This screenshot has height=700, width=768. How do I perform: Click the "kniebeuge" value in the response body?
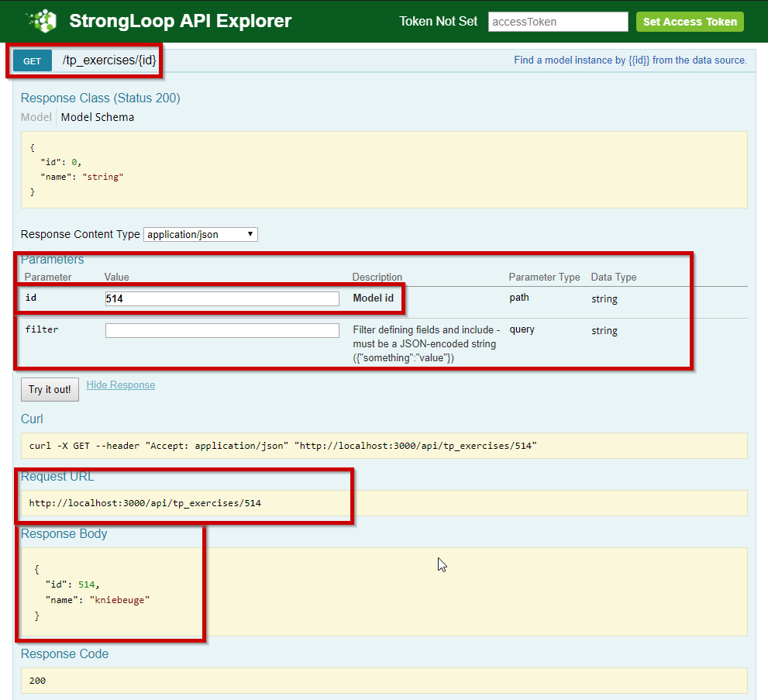[x=119, y=600]
